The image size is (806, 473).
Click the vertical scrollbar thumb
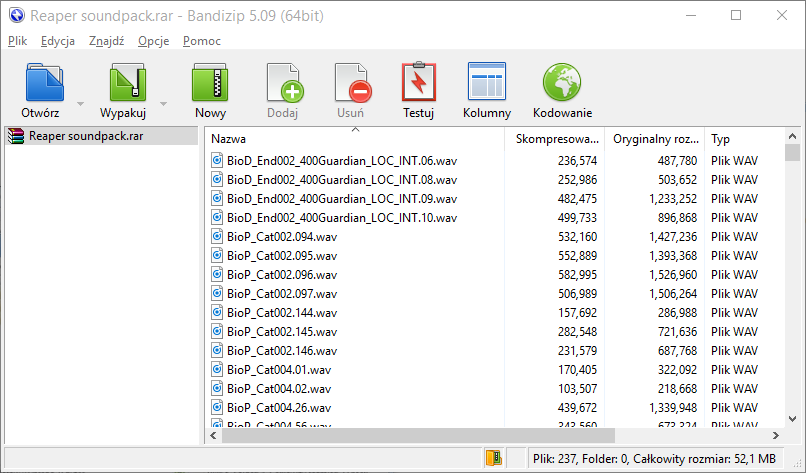click(x=792, y=153)
